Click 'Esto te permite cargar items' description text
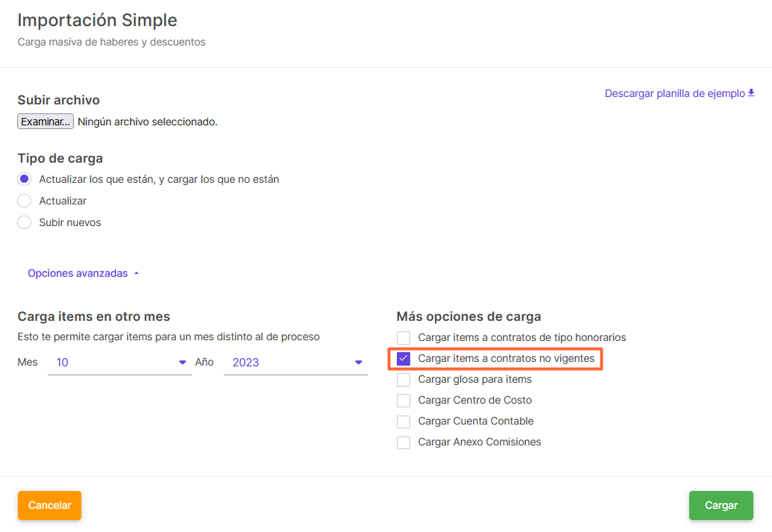The height and width of the screenshot is (532, 772). pos(169,337)
